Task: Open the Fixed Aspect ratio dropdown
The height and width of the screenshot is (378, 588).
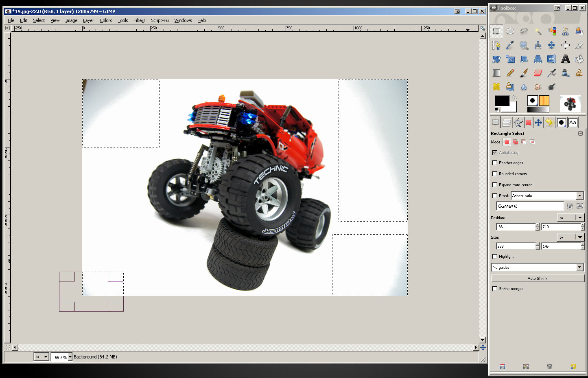Action: [547, 196]
